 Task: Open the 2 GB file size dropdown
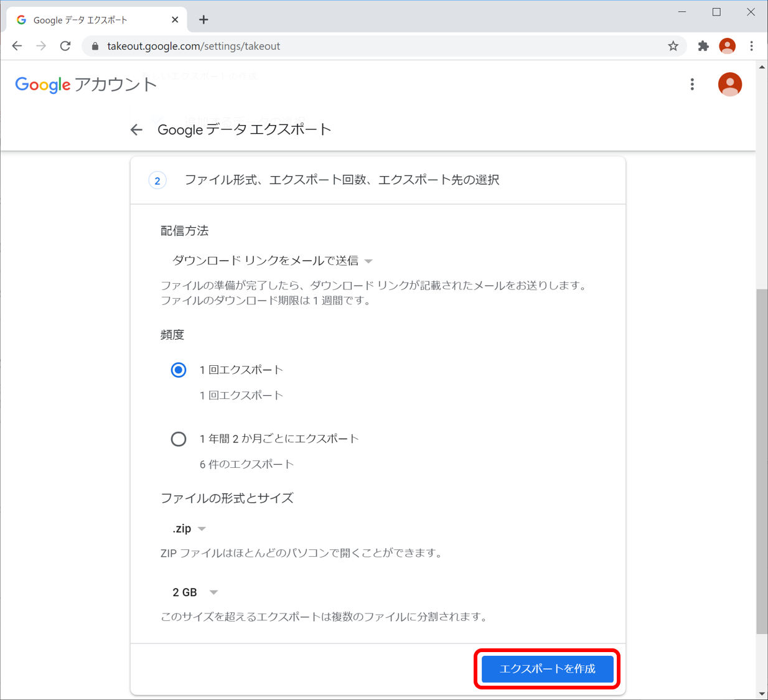click(195, 592)
